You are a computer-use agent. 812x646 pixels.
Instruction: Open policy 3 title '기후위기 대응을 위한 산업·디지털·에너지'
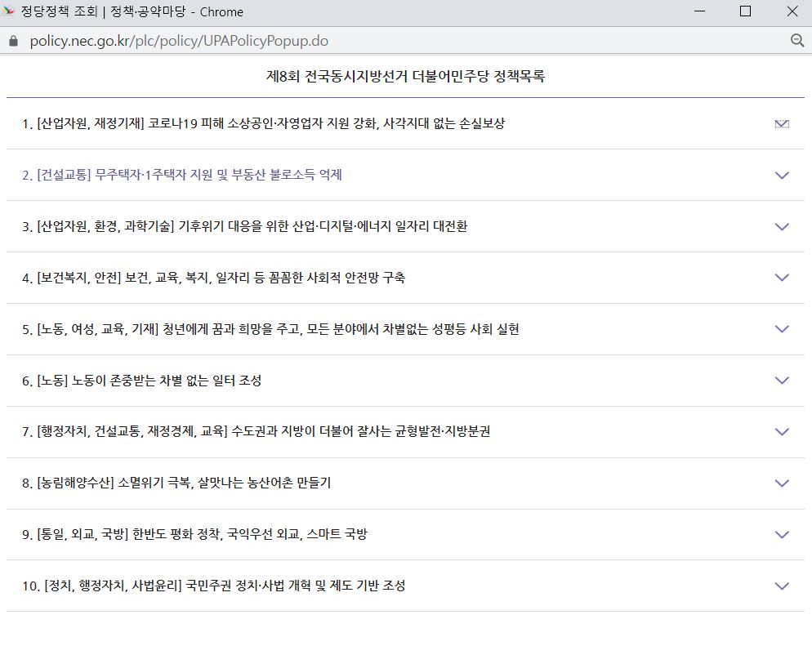pyautogui.click(x=284, y=226)
